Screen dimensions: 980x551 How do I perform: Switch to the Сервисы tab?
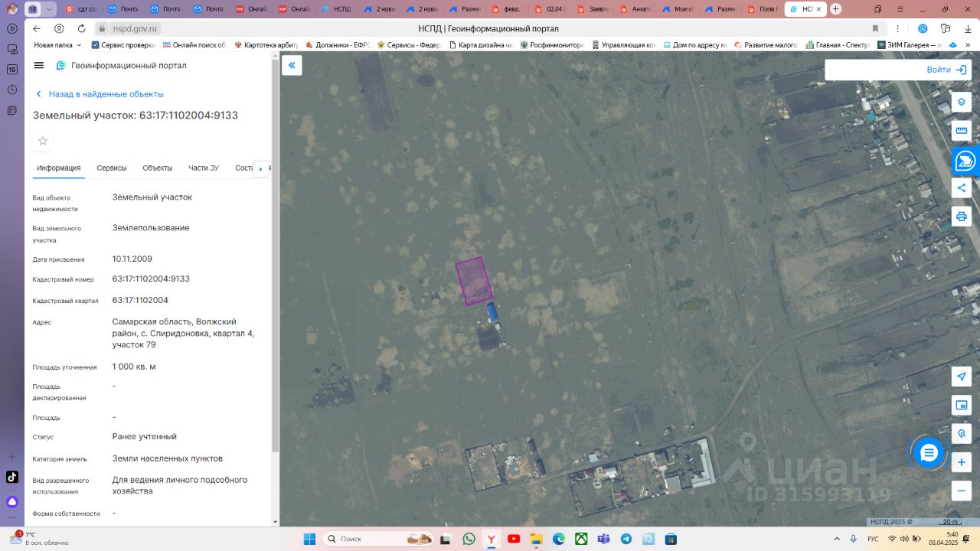click(x=112, y=168)
